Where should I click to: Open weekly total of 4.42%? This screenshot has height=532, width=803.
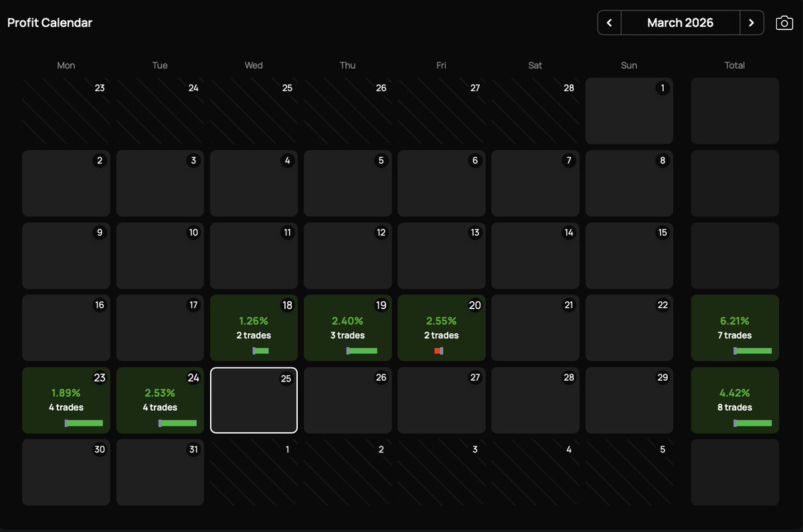click(735, 400)
